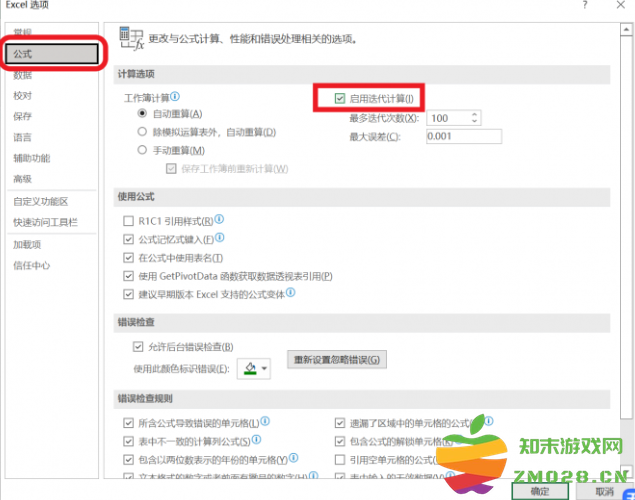635x500 pixels.
Task: Decrease 最多迭代次数 with spinner down arrow
Action: (x=474, y=122)
